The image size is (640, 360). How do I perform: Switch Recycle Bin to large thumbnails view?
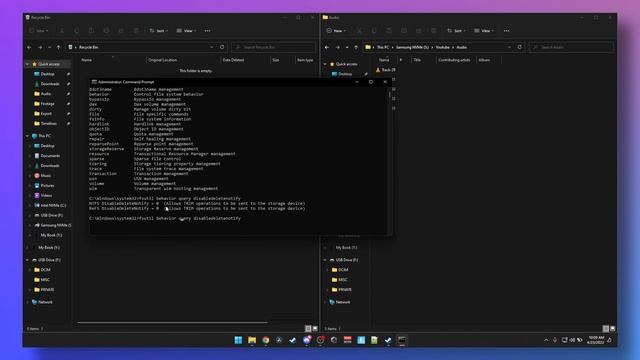pos(315,329)
